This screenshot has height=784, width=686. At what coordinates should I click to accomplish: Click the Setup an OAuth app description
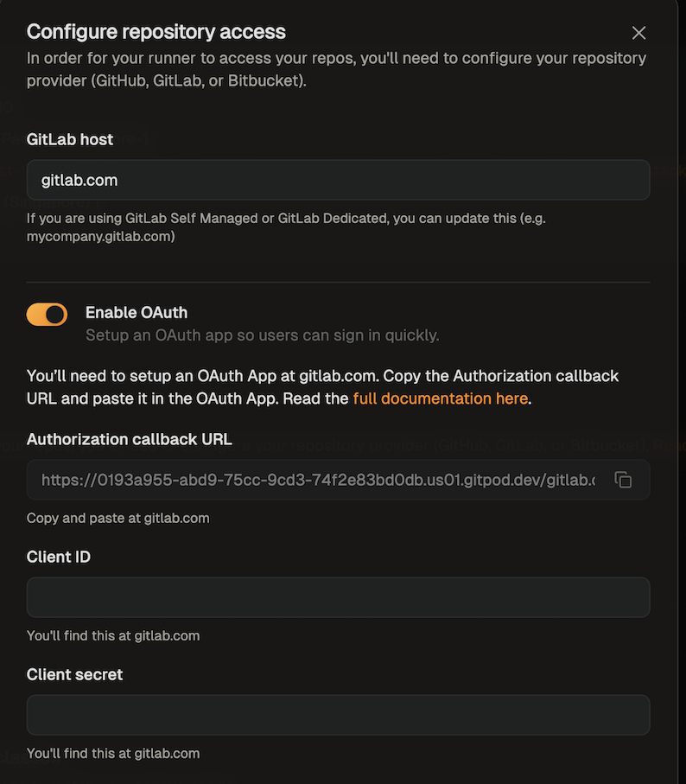(262, 335)
